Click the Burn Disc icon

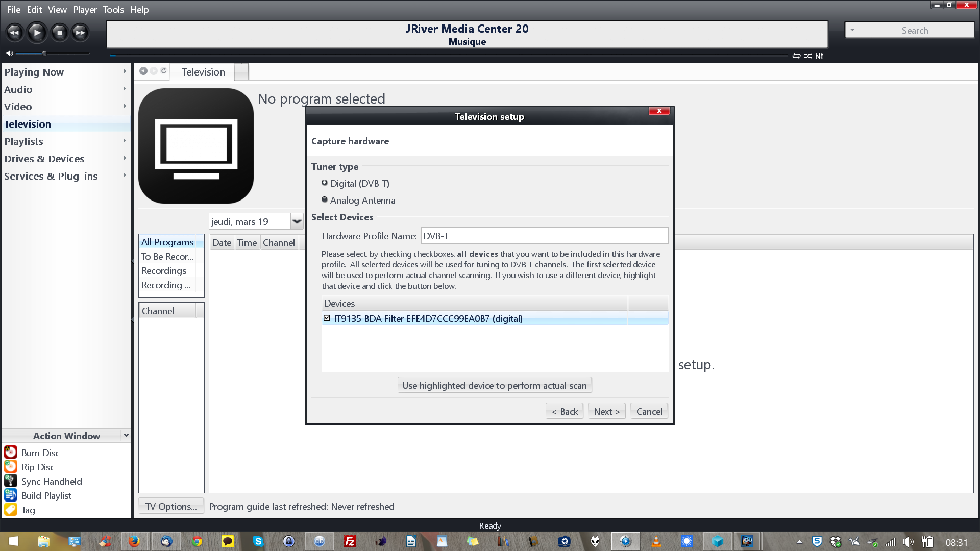coord(11,452)
